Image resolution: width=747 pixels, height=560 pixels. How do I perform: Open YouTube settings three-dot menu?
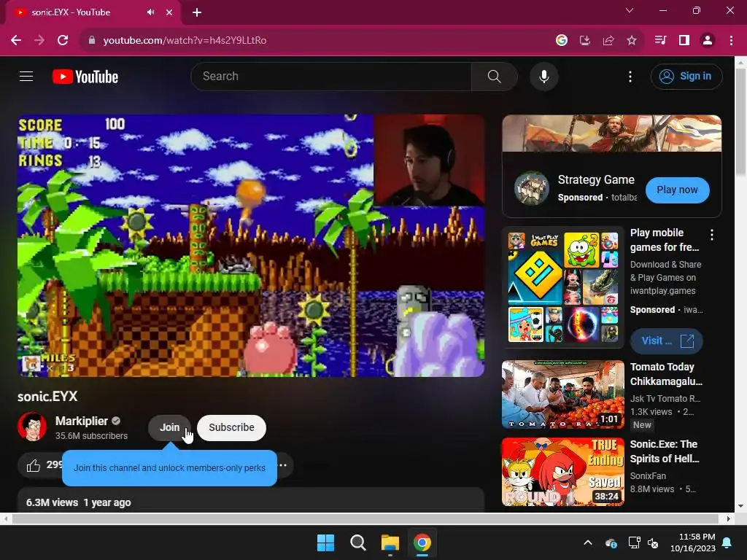(630, 77)
